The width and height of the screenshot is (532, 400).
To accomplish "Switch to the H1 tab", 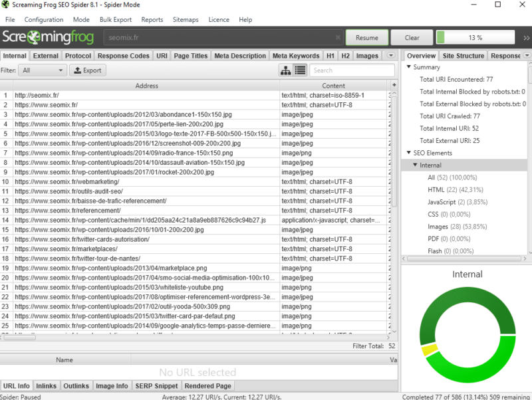I will 331,56.
